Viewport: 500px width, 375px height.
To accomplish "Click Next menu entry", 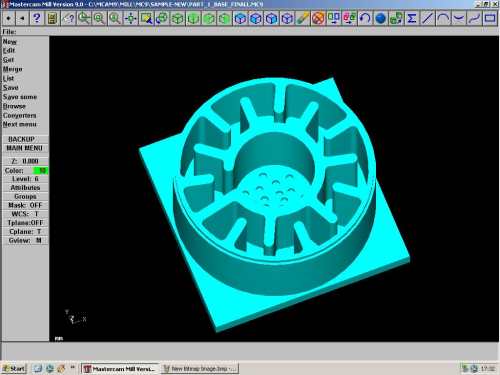I will click(x=20, y=124).
